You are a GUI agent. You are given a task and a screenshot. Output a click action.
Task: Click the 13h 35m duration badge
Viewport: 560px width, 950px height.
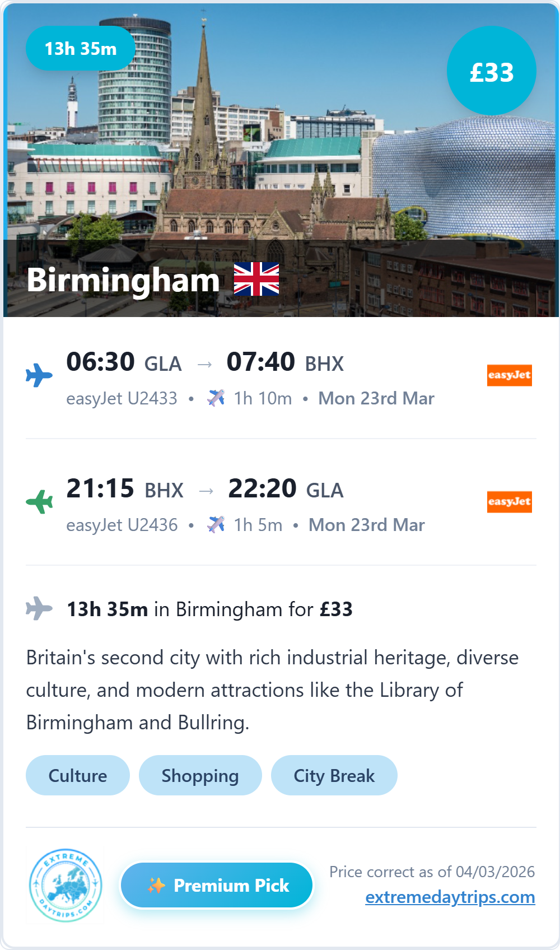pyautogui.click(x=81, y=49)
